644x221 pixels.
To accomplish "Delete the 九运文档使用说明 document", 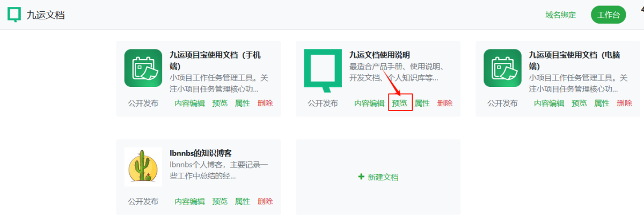I will (x=445, y=104).
